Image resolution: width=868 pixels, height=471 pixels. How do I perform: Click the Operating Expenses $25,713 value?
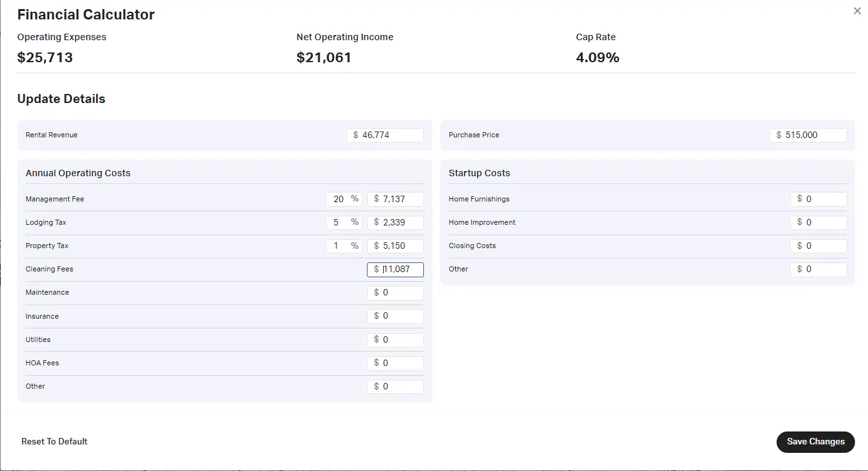[45, 58]
